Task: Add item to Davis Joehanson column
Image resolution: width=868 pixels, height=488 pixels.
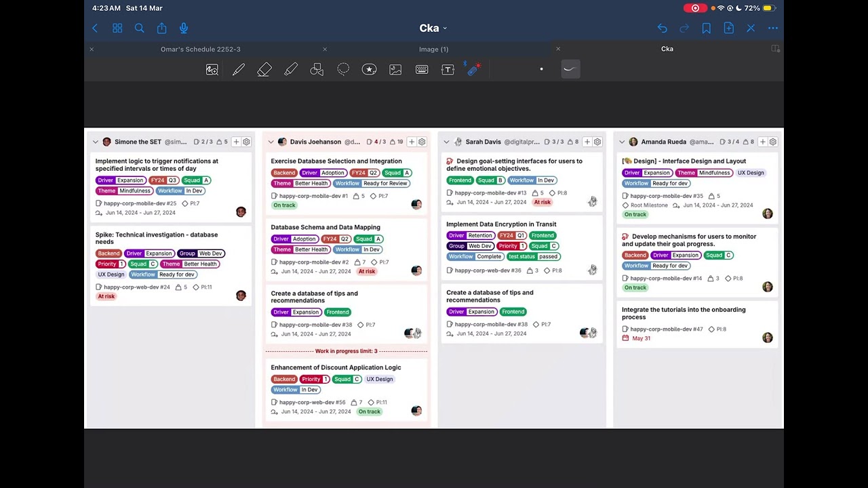Action: (412, 142)
